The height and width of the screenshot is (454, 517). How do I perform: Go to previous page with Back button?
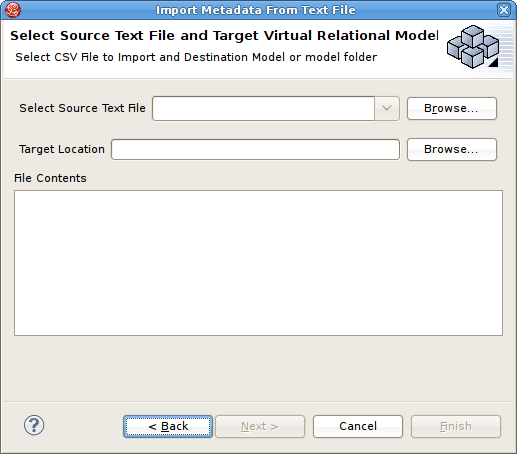coord(168,426)
